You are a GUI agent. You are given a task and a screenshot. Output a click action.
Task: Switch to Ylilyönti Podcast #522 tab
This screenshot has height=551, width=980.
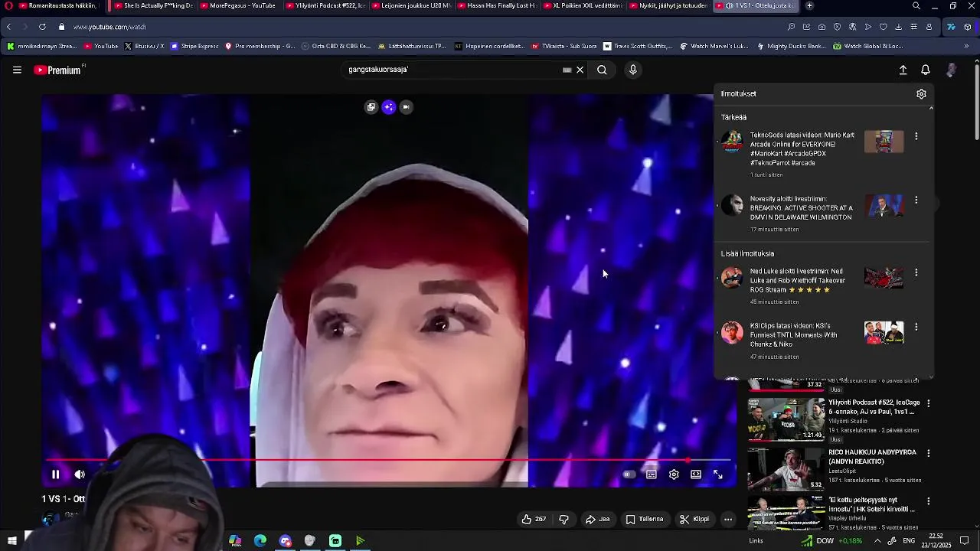[x=325, y=5]
